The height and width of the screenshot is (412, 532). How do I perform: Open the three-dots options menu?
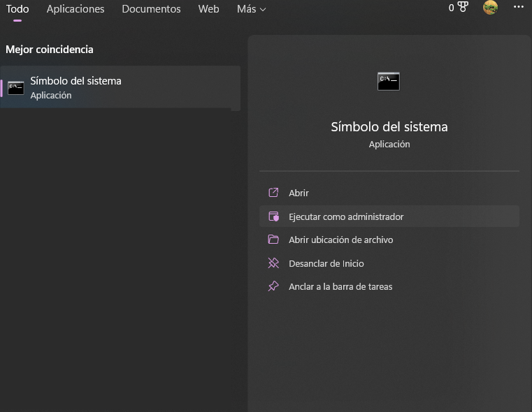(x=519, y=7)
